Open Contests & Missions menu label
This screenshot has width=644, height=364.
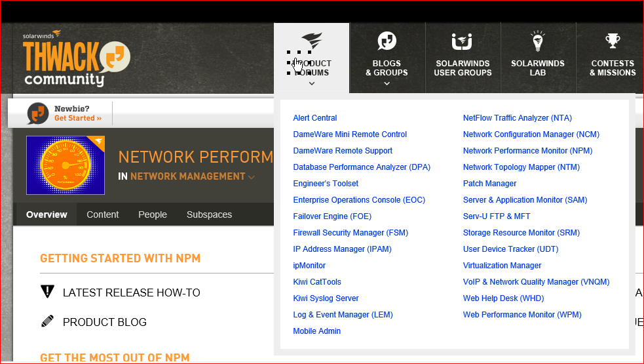(613, 68)
